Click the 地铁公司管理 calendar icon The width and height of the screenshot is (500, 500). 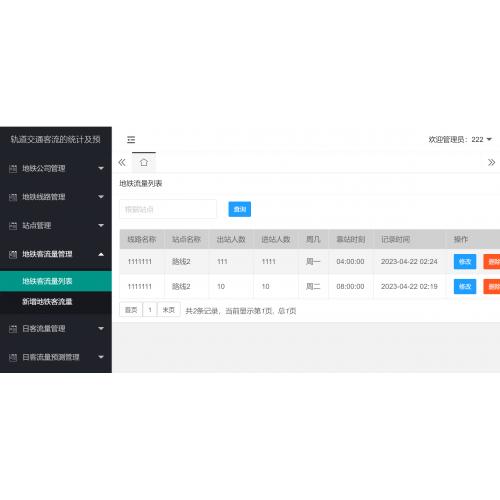coord(13,168)
